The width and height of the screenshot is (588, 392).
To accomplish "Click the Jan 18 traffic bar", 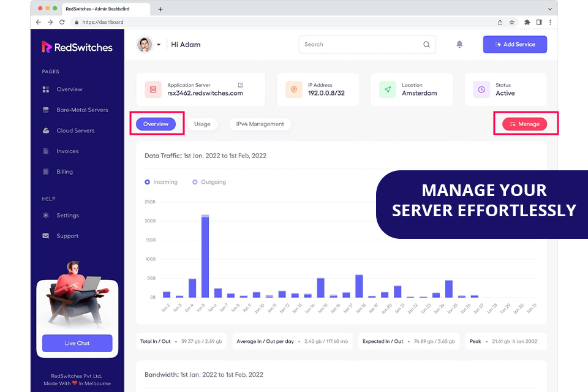I will click(x=360, y=286).
